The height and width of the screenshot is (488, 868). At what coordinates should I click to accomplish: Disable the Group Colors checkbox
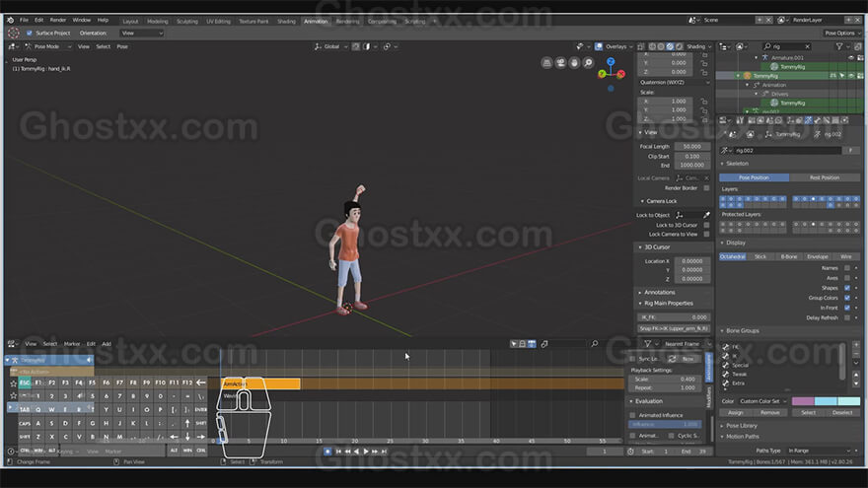pos(847,298)
